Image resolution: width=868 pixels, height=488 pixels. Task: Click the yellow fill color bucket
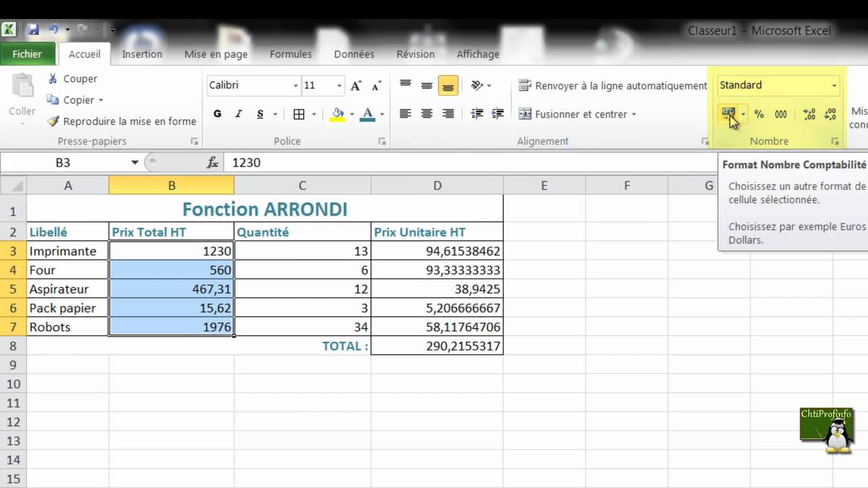point(338,115)
